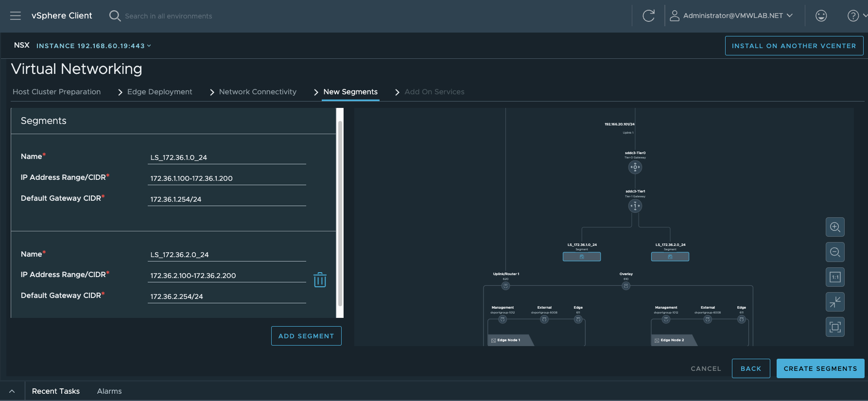Image resolution: width=868 pixels, height=401 pixels.
Task: Open the NSX instance 192.168.60.19:443 dropdown
Action: [x=94, y=46]
